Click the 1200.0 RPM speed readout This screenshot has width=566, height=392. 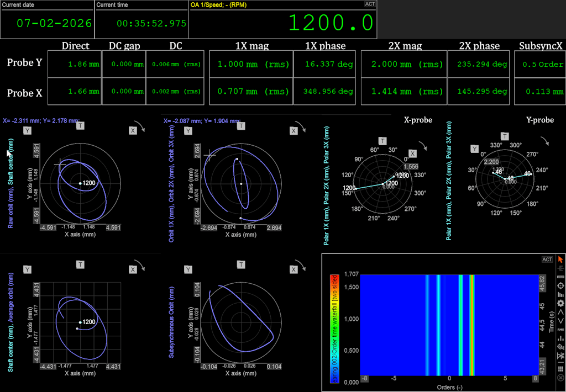(x=331, y=23)
